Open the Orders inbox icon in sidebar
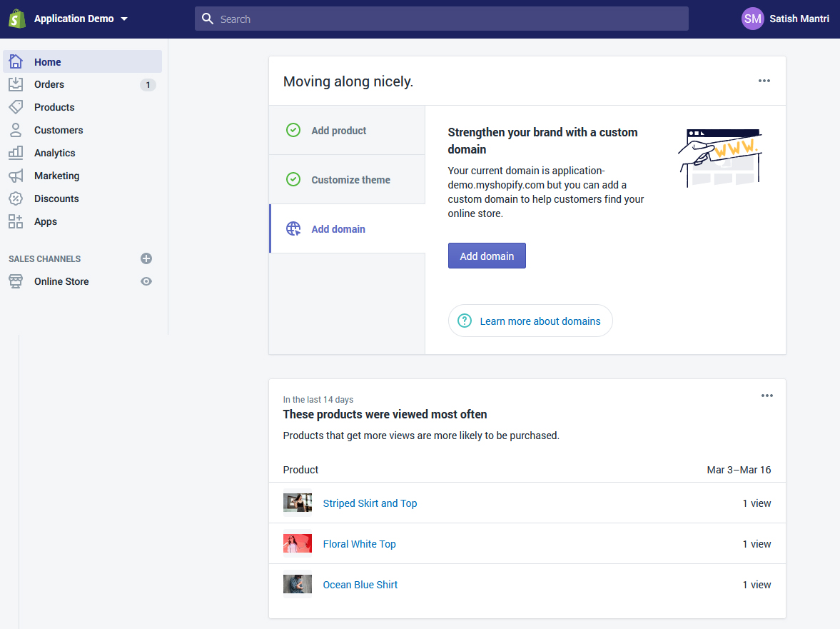 (x=16, y=84)
